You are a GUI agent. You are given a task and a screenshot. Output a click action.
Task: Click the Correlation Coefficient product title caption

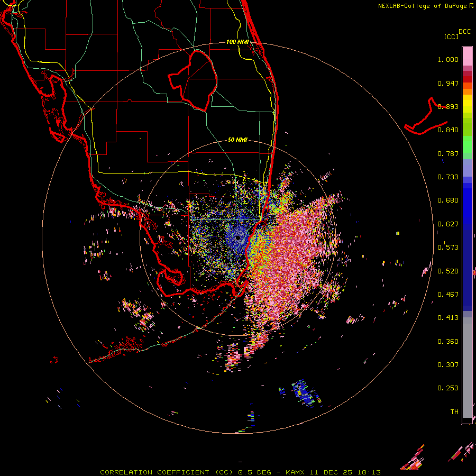pos(240,472)
